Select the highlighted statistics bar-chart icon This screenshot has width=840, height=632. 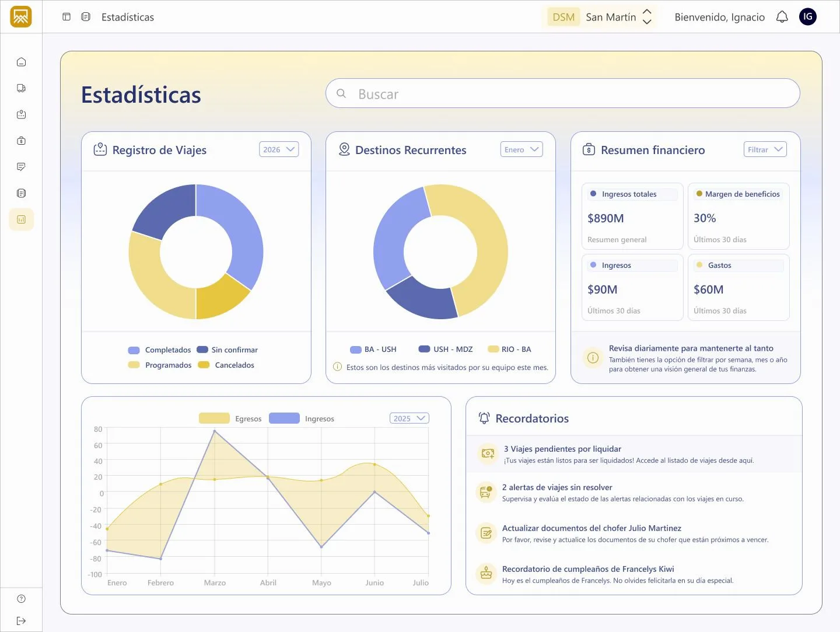coord(21,219)
